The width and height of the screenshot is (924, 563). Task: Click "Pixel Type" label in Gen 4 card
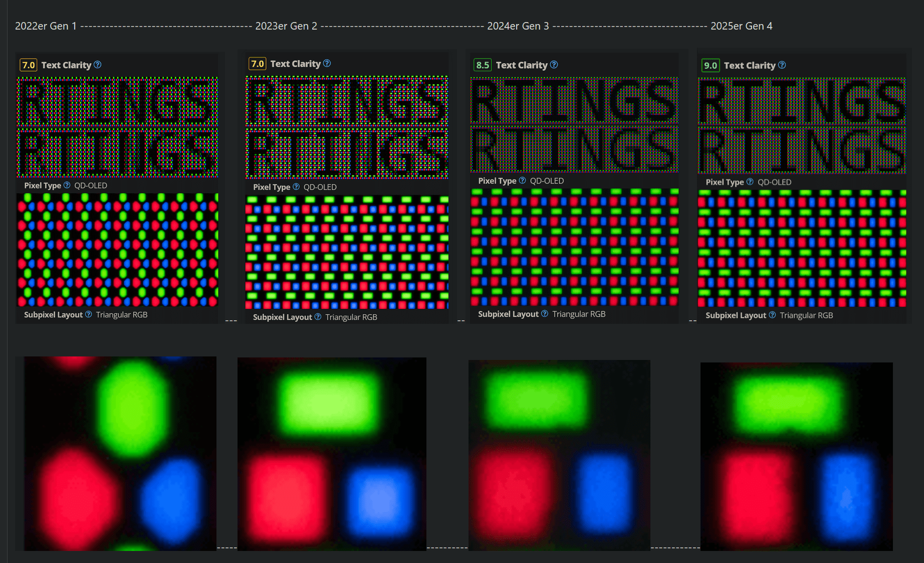pos(725,182)
